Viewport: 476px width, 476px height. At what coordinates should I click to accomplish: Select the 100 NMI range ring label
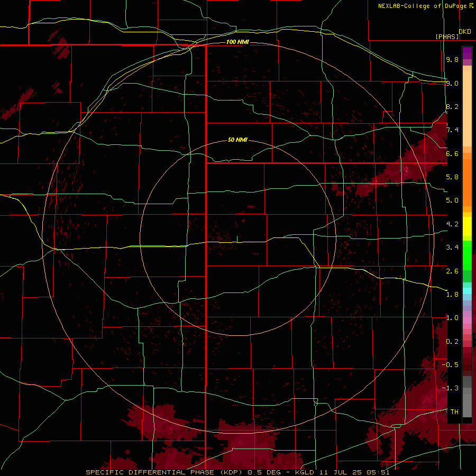coord(237,42)
